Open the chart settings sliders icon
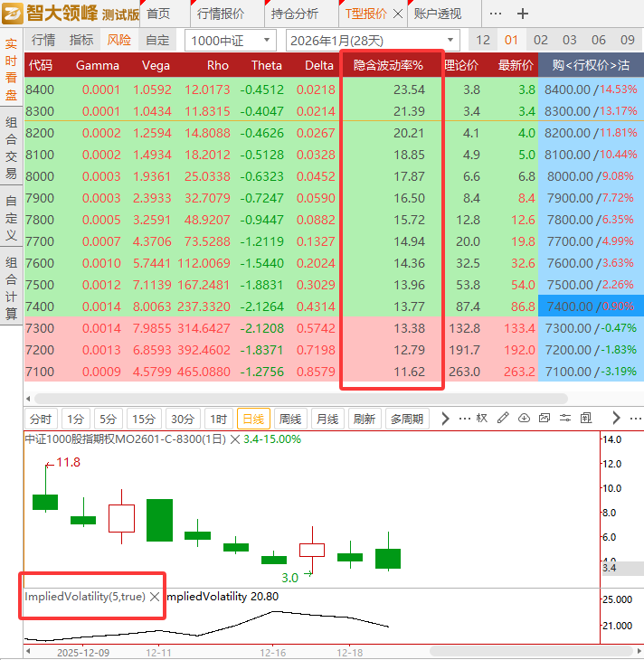 click(565, 419)
